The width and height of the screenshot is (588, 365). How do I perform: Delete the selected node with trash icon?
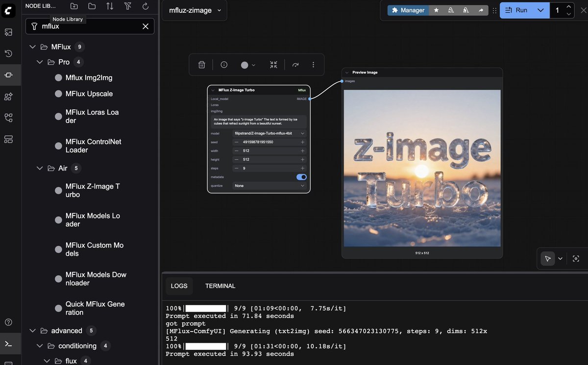coord(201,65)
